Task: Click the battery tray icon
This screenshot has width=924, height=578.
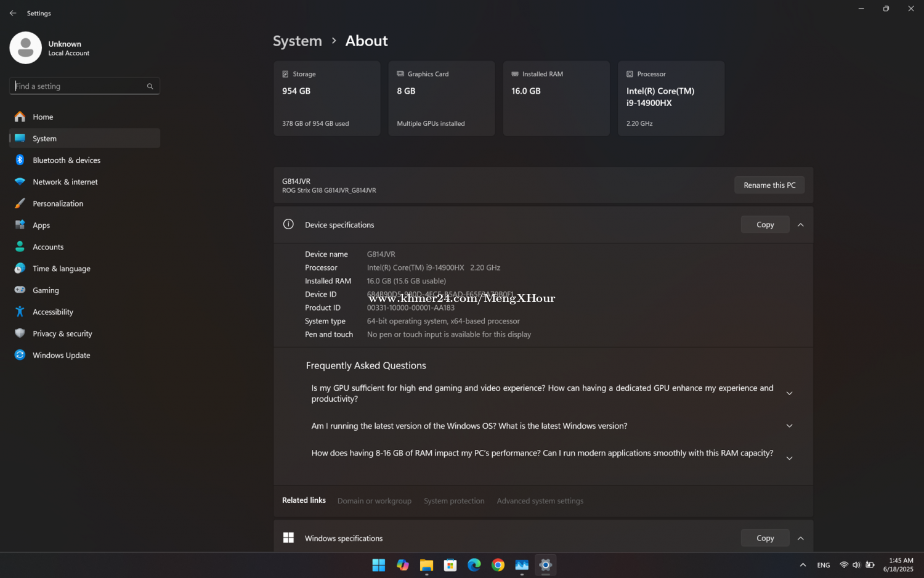Action: (870, 565)
